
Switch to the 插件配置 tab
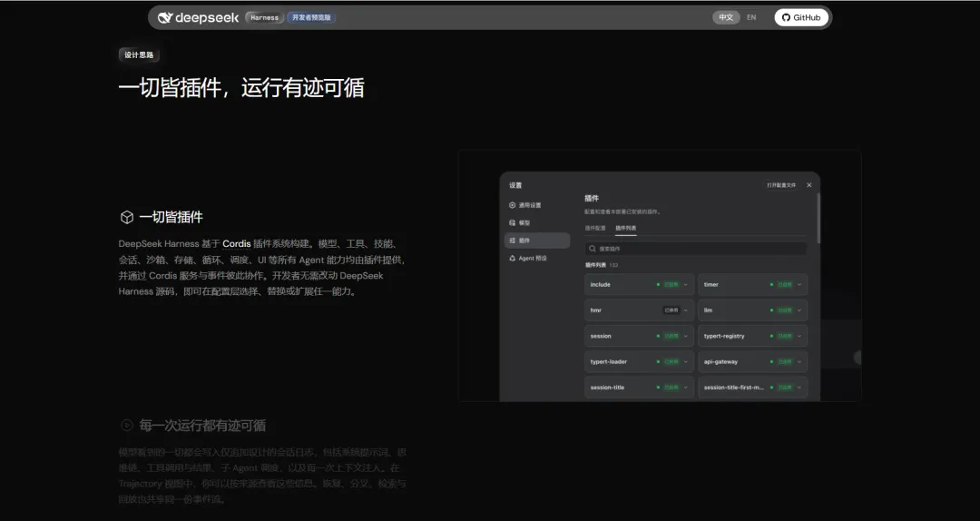595,229
